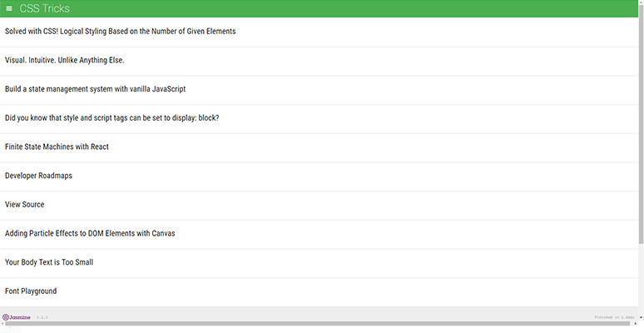The width and height of the screenshot is (644, 333).
Task: Click the Jasmine logo in footer
Action: click(x=17, y=317)
